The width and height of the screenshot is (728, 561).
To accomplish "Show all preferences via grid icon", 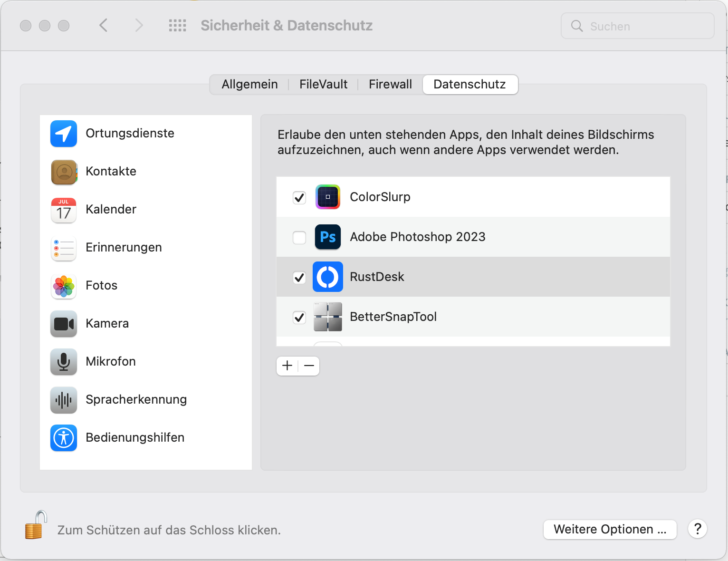I will (x=177, y=26).
